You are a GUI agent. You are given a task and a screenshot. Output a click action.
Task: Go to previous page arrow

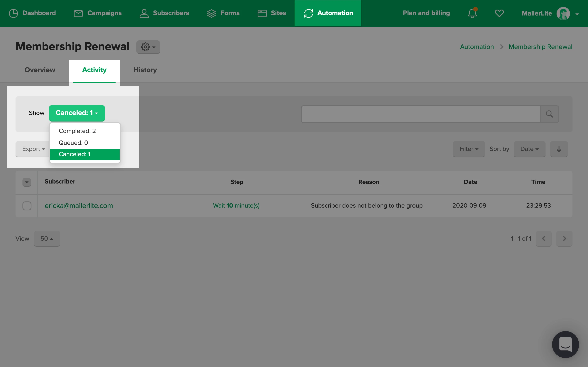[x=543, y=238]
